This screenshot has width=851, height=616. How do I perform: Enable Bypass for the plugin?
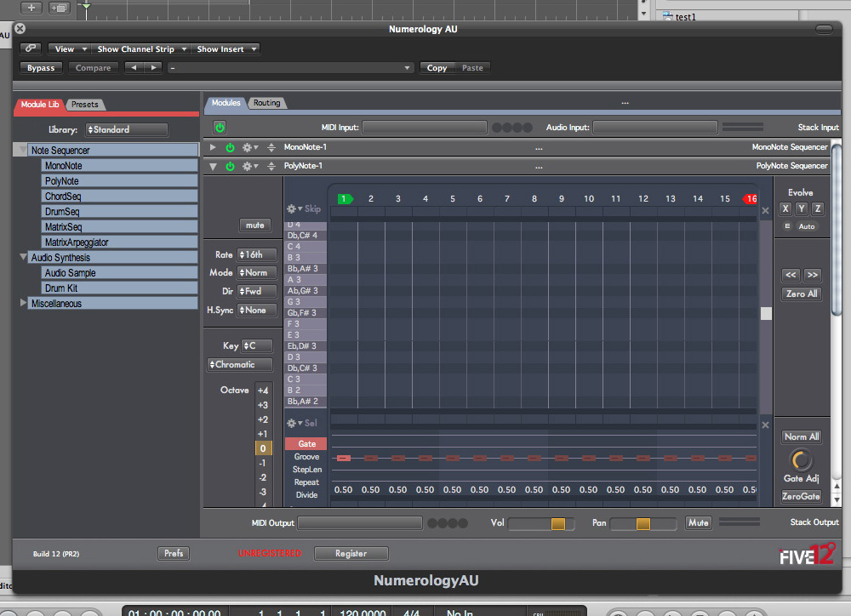pyautogui.click(x=40, y=67)
